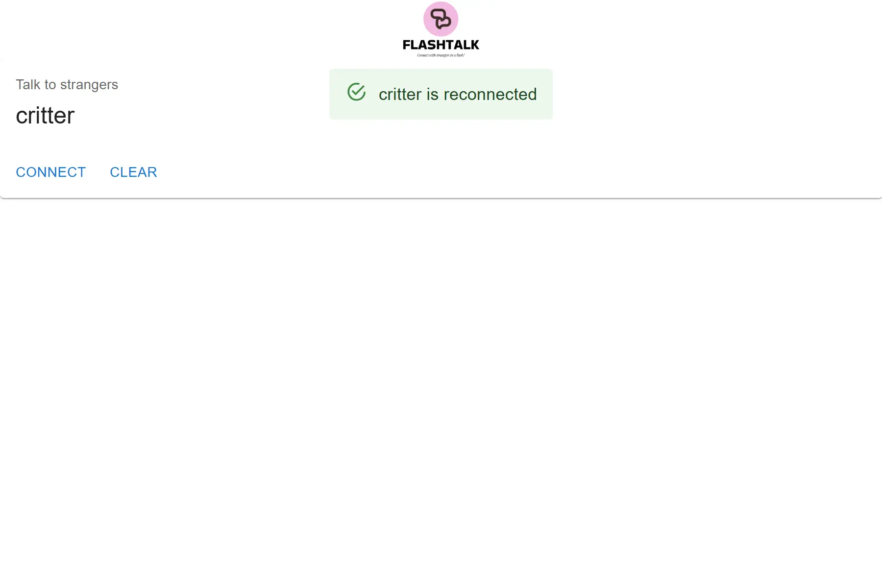Click the word "critter" inside the alert

[400, 94]
